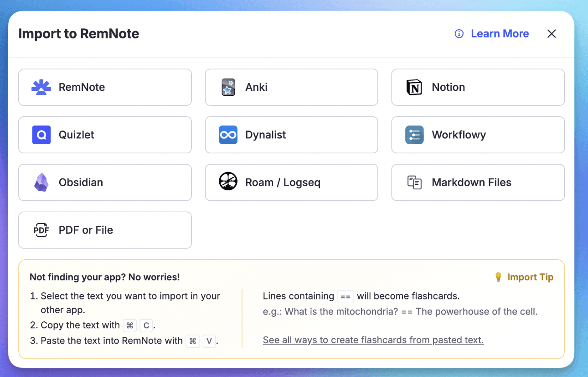Choose the Obsidian import option
The image size is (588, 377).
105,183
